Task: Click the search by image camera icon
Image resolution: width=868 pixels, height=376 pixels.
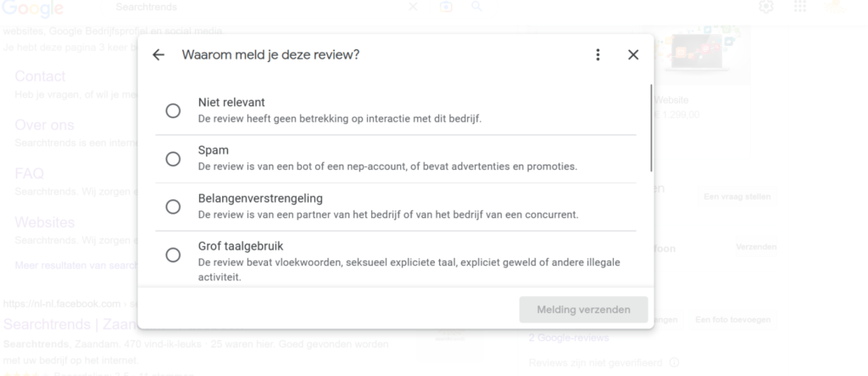Action: pos(446,7)
